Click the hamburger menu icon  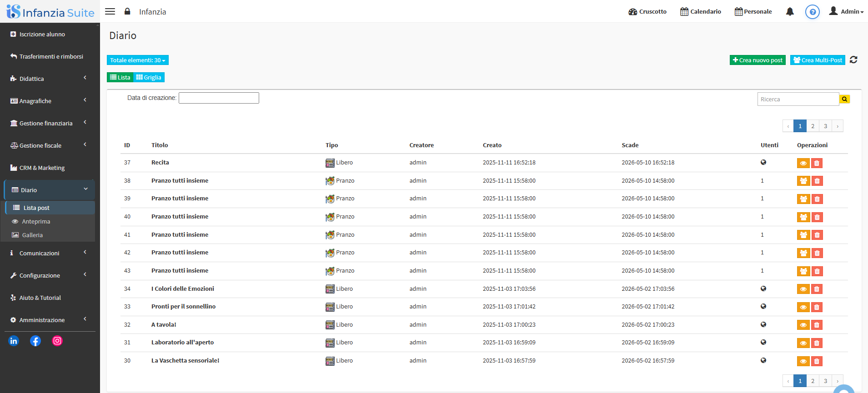(110, 11)
